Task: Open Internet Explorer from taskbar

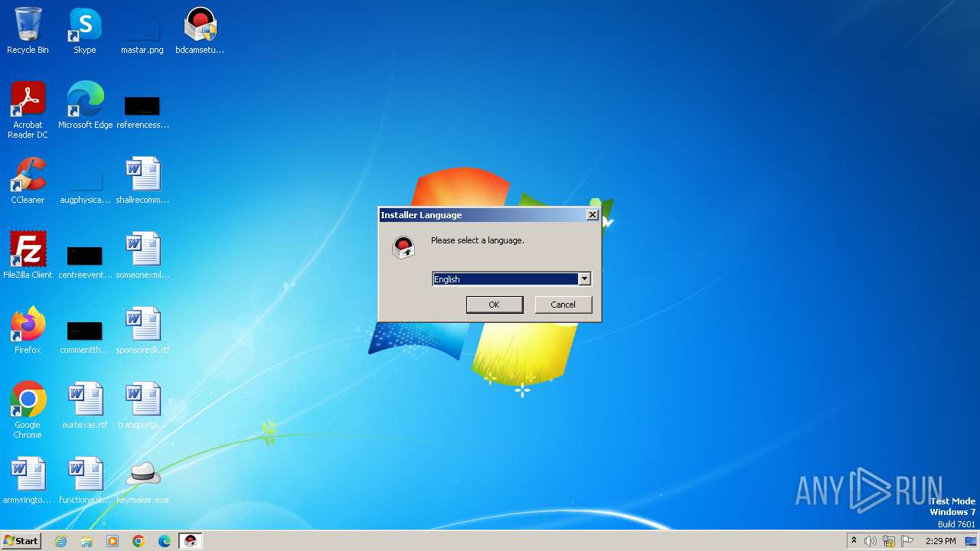Action: [60, 541]
